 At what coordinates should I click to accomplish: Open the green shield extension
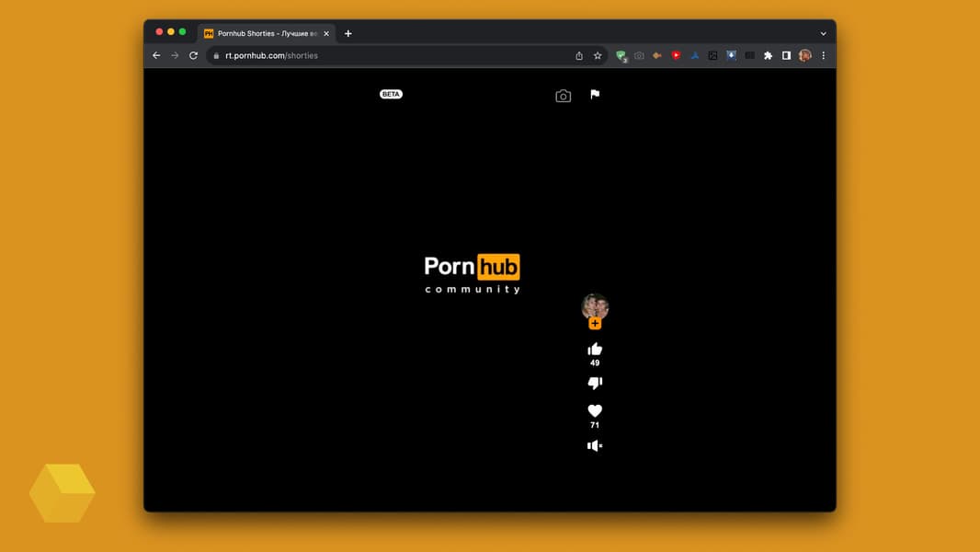621,56
